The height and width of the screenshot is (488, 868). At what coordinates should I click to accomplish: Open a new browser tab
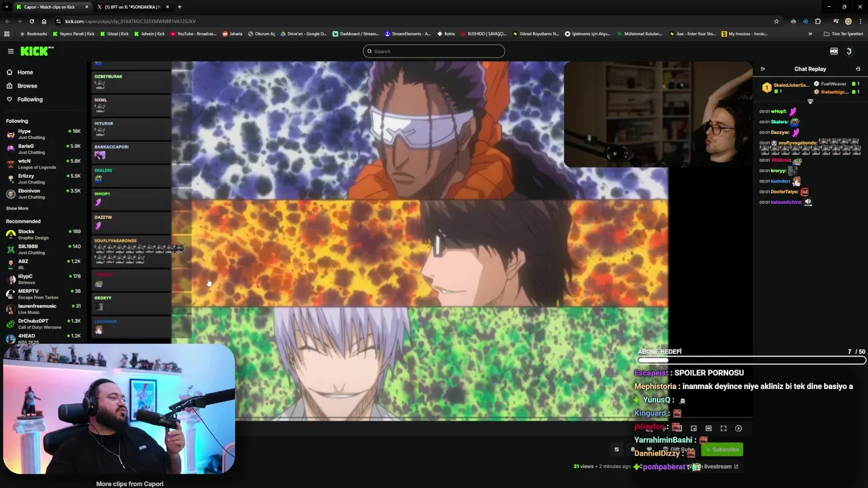point(179,7)
